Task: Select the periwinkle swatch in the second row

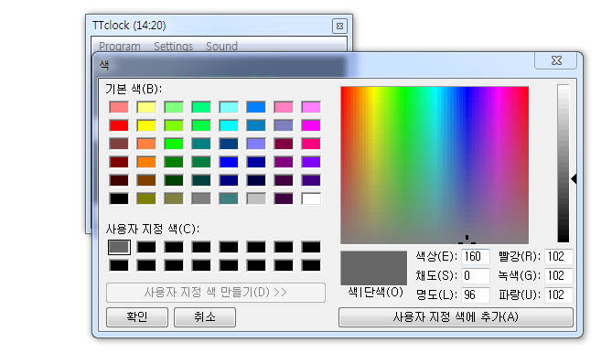Action: [284, 125]
